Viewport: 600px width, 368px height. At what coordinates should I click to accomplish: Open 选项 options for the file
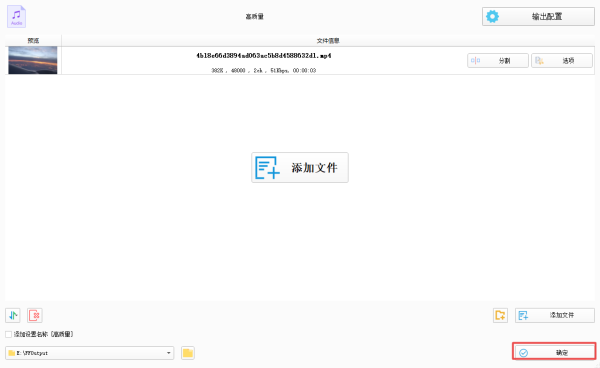pos(562,60)
